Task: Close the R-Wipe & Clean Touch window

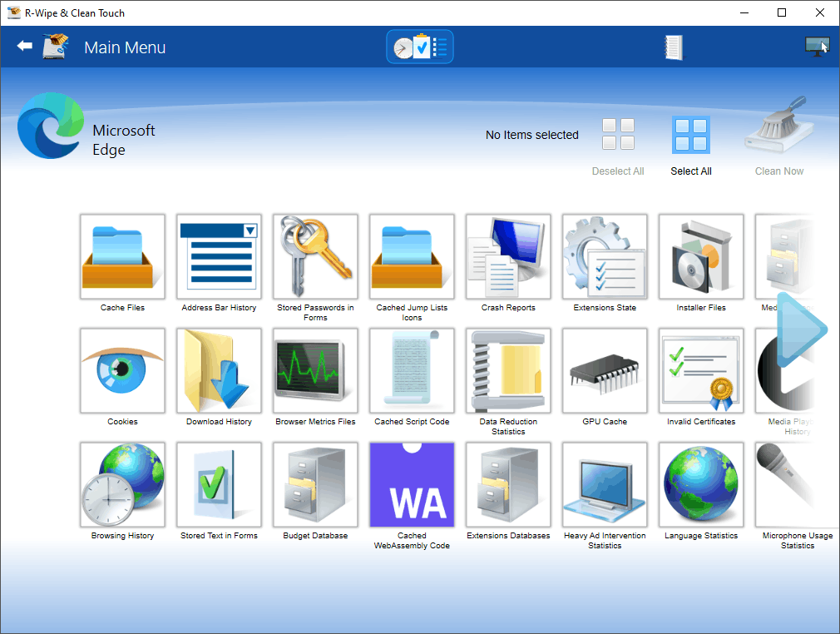Action: 820,12
